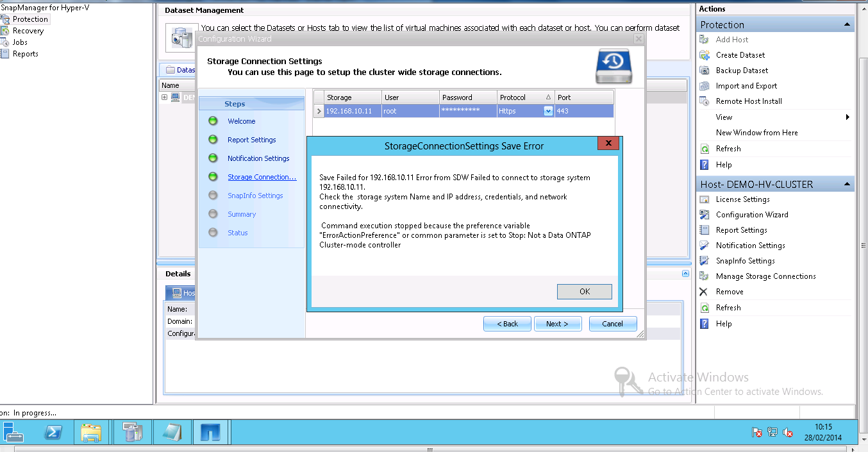
Task: Click the Refresh icon under Protection
Action: [x=704, y=149]
